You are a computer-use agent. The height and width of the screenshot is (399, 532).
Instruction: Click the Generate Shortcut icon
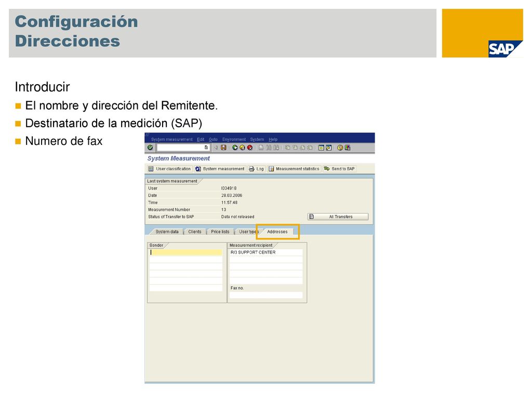(x=328, y=148)
